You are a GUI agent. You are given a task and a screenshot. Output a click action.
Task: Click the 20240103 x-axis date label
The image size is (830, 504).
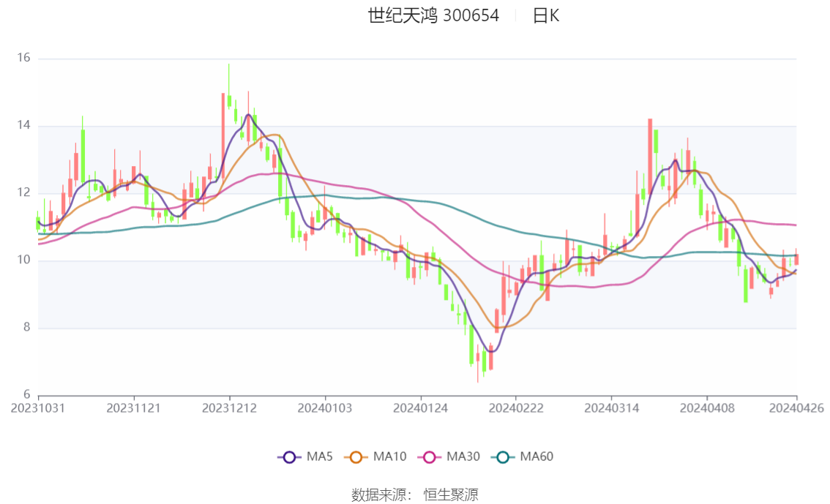click(325, 408)
